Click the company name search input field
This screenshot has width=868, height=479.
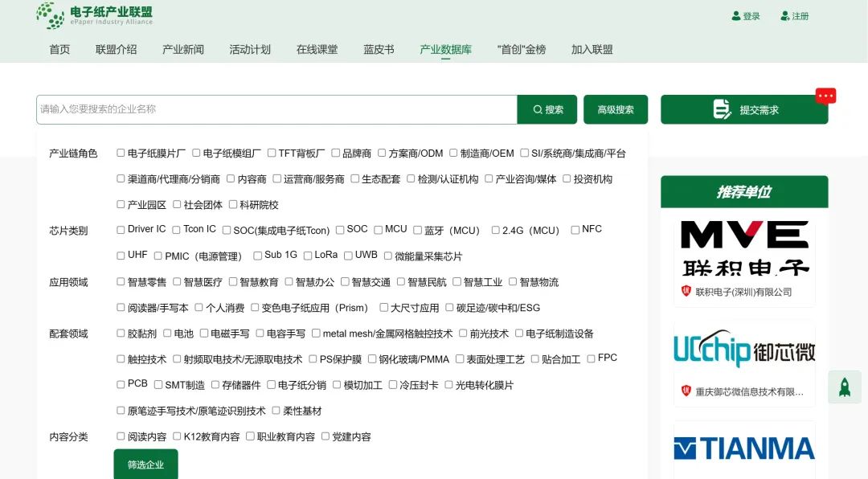click(273, 110)
